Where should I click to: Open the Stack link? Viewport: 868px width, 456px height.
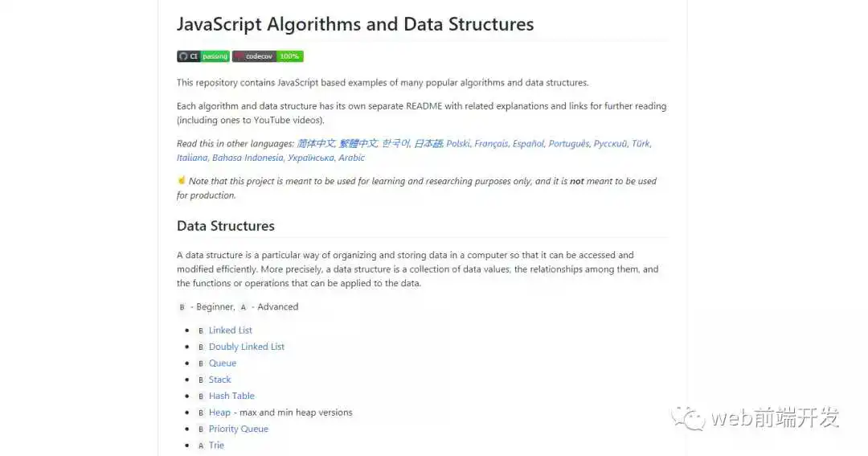point(219,380)
